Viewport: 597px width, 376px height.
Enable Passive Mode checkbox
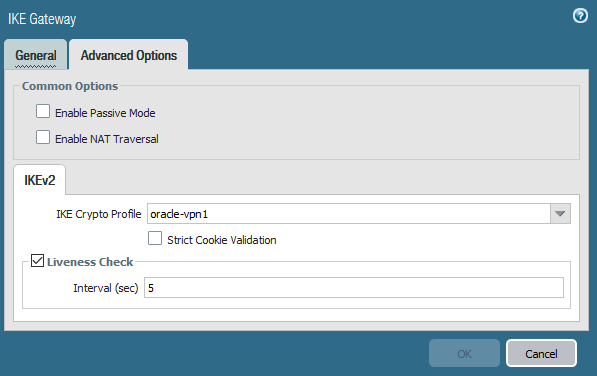(x=43, y=112)
